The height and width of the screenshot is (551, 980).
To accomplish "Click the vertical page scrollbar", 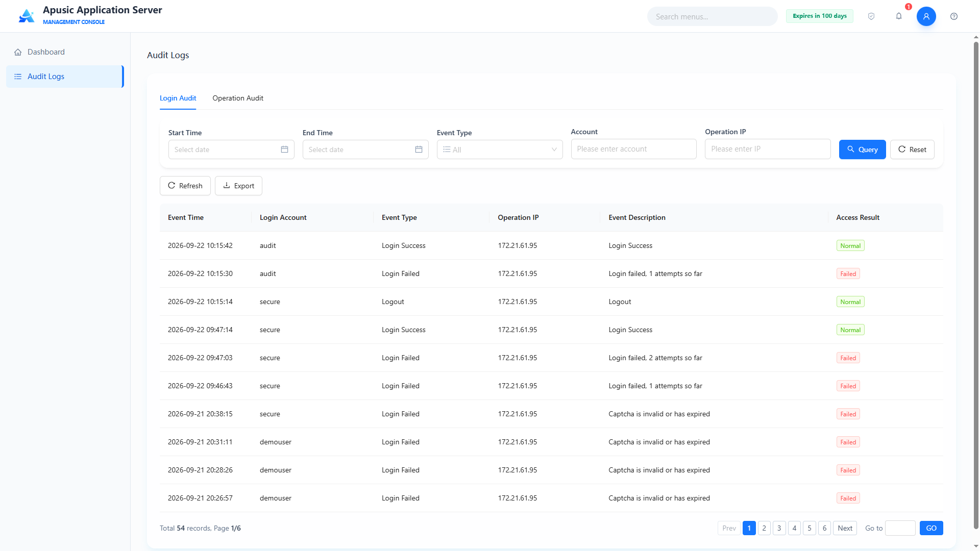I will [976, 286].
